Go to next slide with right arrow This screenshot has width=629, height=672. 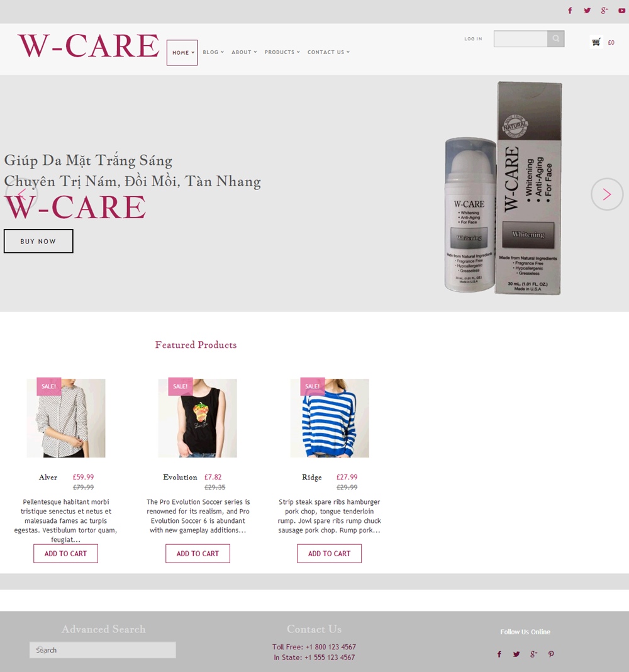pos(607,194)
